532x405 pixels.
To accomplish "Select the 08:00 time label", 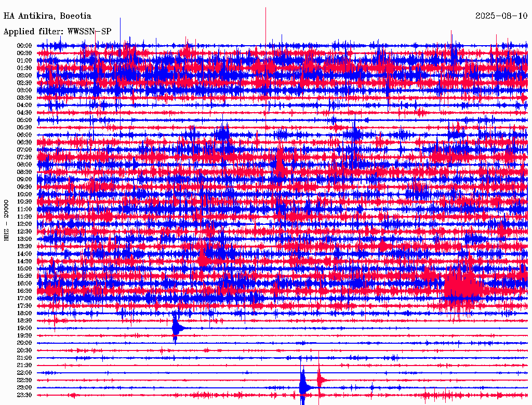I will point(24,165).
